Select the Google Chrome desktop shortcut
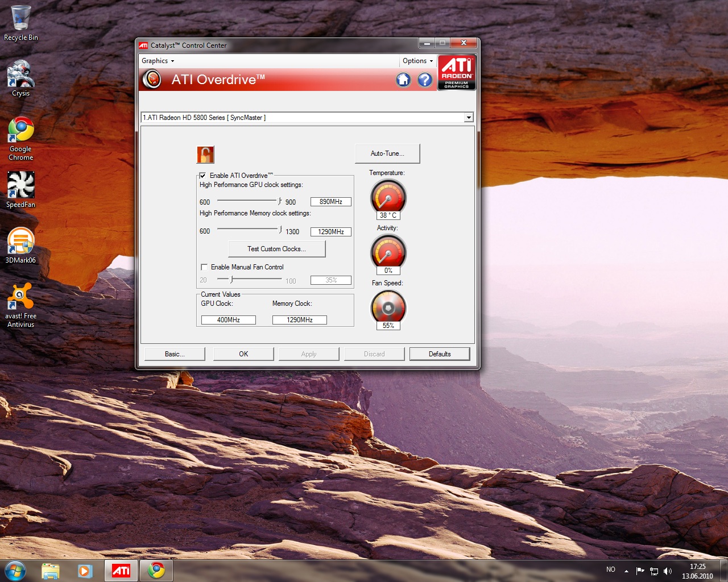728x582 pixels. pos(21,139)
